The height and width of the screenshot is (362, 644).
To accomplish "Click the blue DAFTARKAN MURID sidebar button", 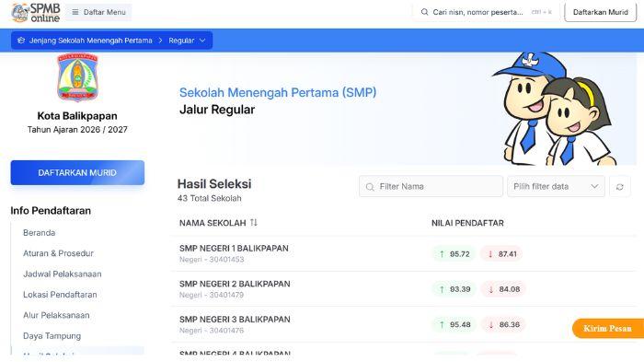I will click(77, 173).
